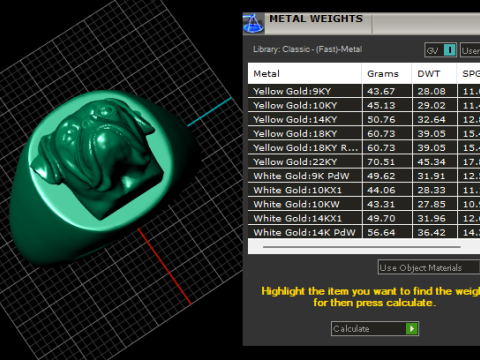Click grams value 43.67
Image resolution: width=480 pixels, height=360 pixels.
(x=381, y=91)
